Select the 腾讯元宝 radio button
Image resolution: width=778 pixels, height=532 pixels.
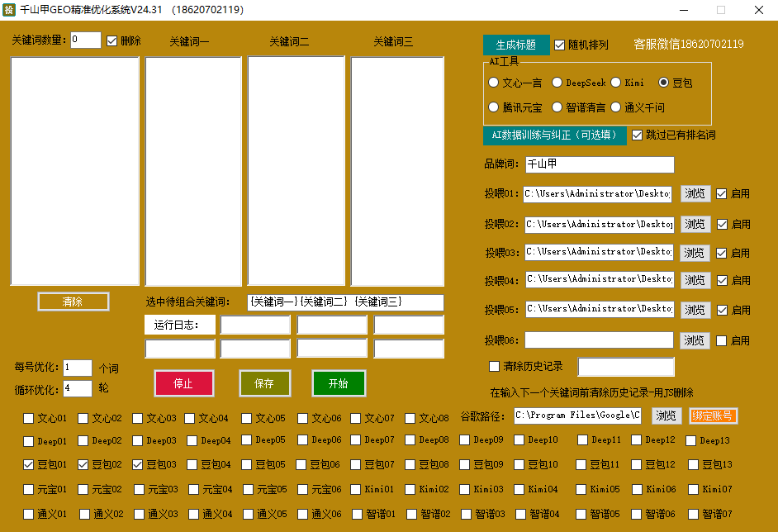494,107
